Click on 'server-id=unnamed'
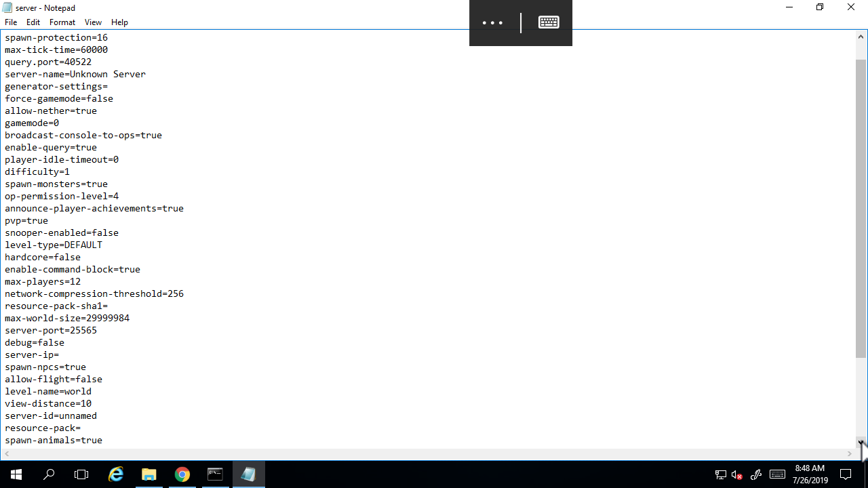The width and height of the screenshot is (868, 488). [51, 415]
